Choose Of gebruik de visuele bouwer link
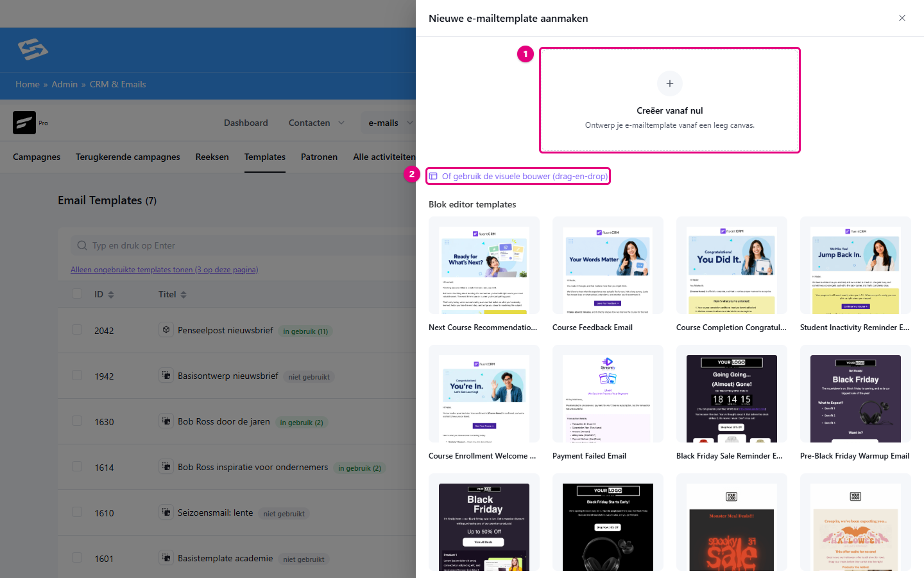This screenshot has width=924, height=578. tap(518, 176)
